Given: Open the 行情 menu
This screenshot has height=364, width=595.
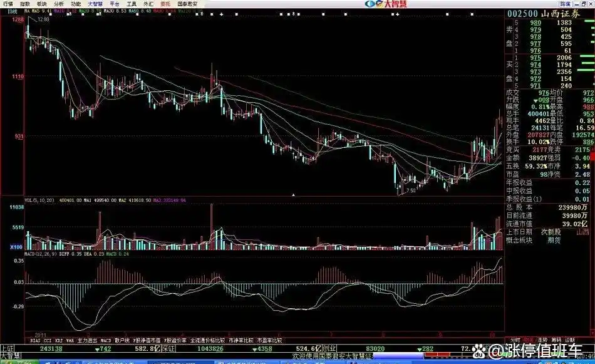Looking at the screenshot, I should pos(8,4).
